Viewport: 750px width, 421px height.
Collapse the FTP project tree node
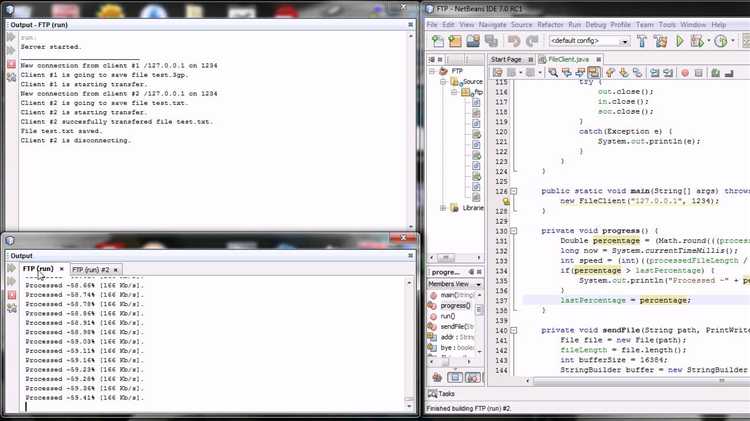point(432,71)
